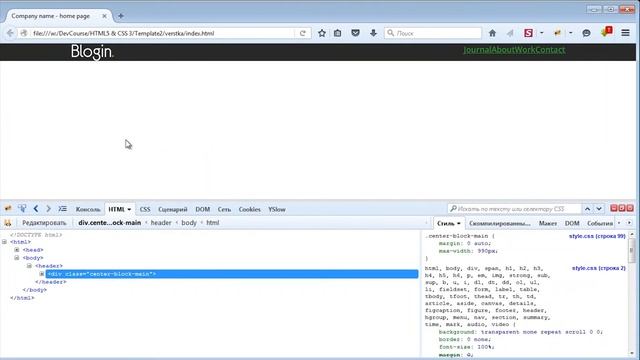Activate the element inspector icon in Firebug
Viewport: 640px width, 360px height.
(x=22, y=209)
